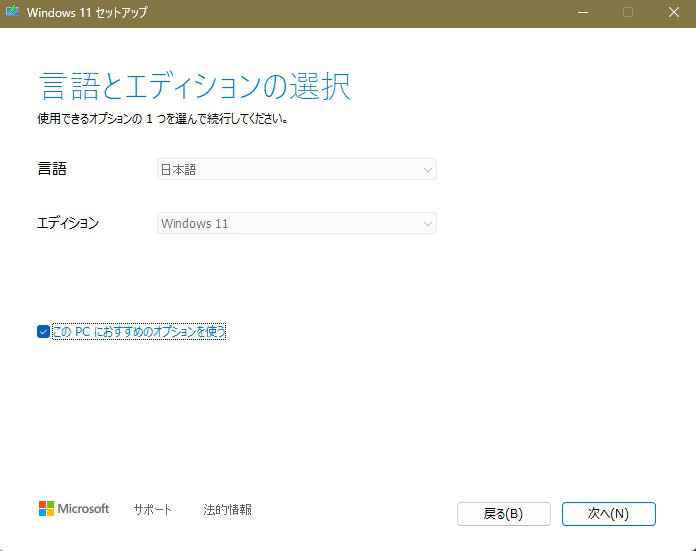
Task: Uncheck the この PC におすすめのオプションを使う checkbox
Action: [x=43, y=332]
